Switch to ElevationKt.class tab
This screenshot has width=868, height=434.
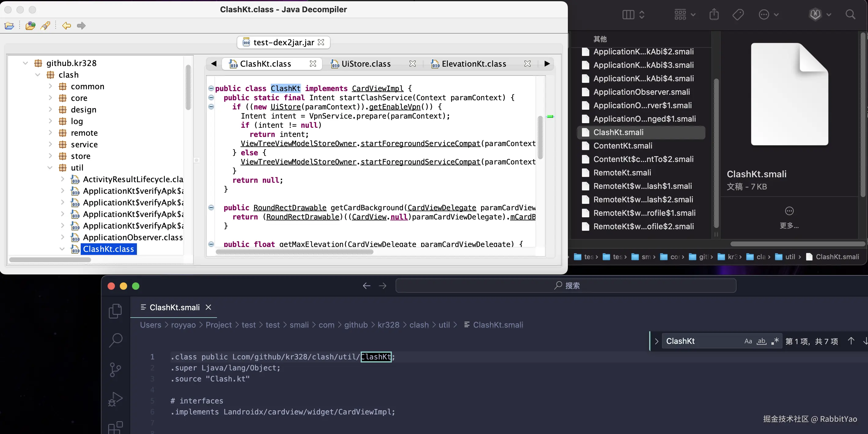[x=474, y=64]
